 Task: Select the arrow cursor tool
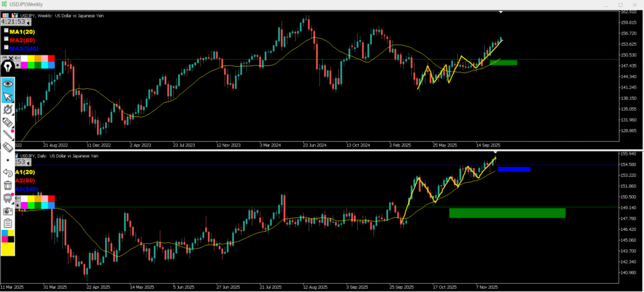pyautogui.click(x=8, y=96)
